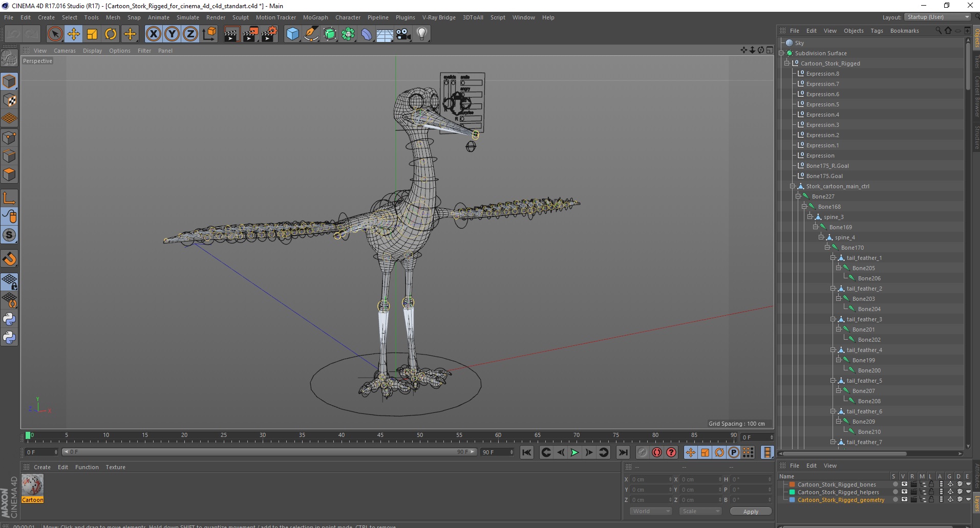The height and width of the screenshot is (528, 980).
Task: Open the World coordinate dropdown
Action: (x=651, y=511)
